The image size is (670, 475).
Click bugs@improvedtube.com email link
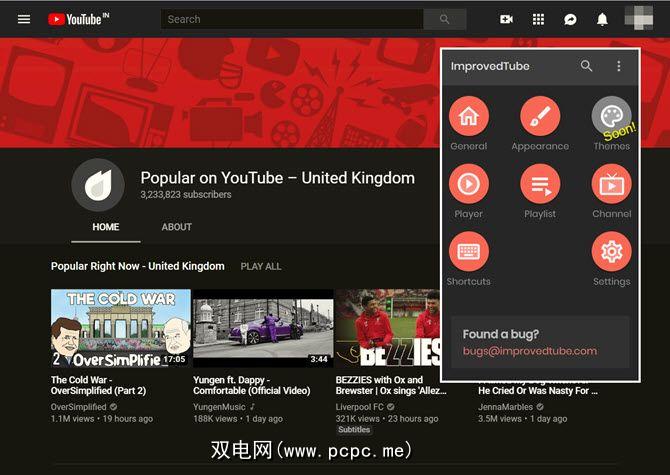pyautogui.click(x=530, y=351)
